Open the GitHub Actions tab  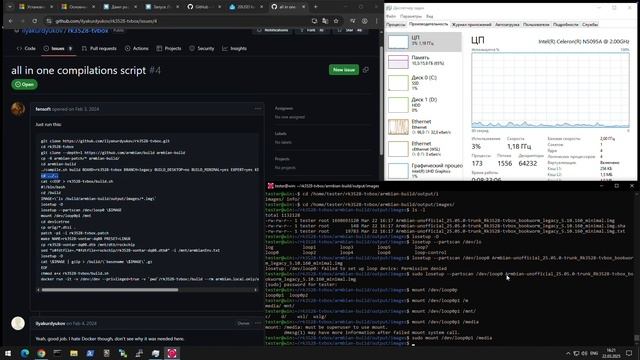[x=137, y=49]
